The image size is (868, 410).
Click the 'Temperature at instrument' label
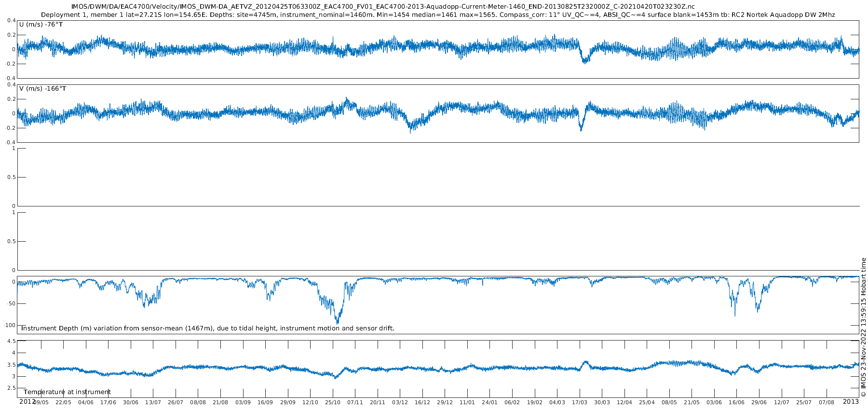(x=67, y=392)
